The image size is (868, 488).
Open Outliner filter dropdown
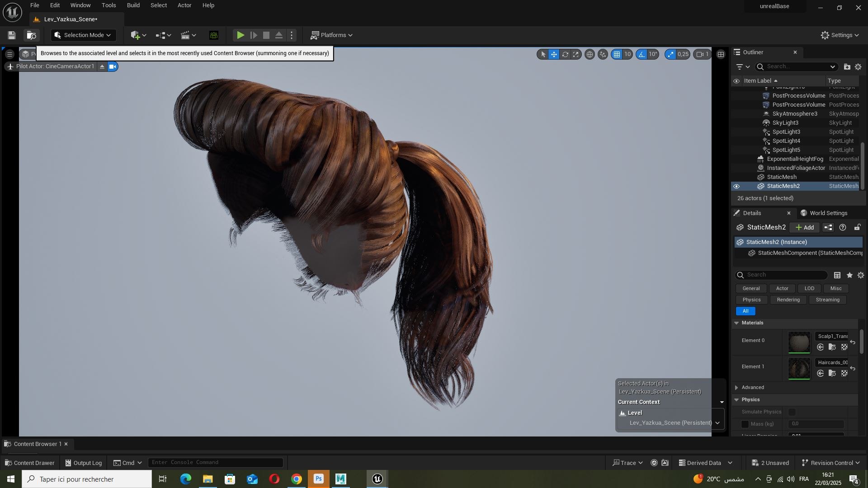743,67
